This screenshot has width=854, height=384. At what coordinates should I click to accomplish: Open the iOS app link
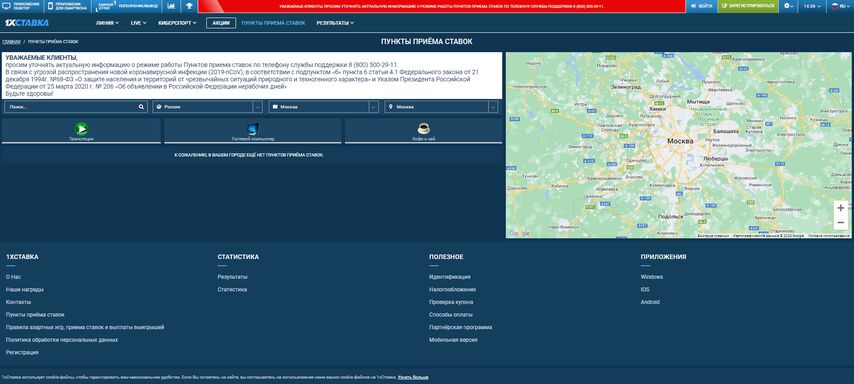(645, 289)
